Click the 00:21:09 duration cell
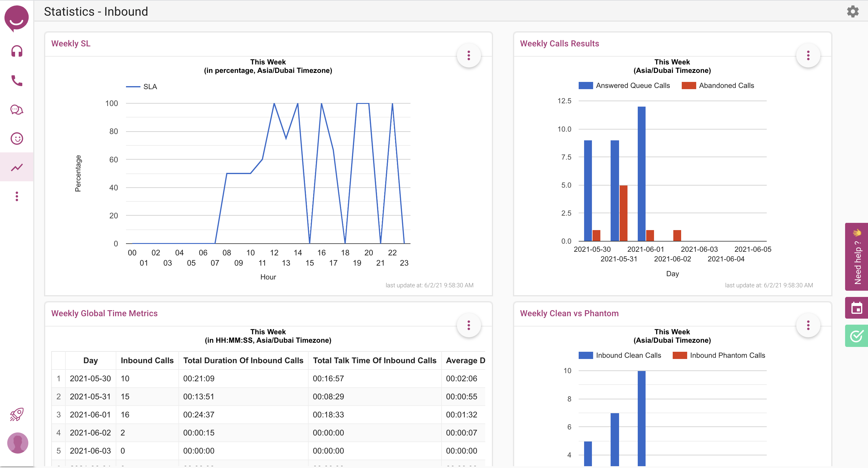This screenshot has height=468, width=868. (x=243, y=379)
